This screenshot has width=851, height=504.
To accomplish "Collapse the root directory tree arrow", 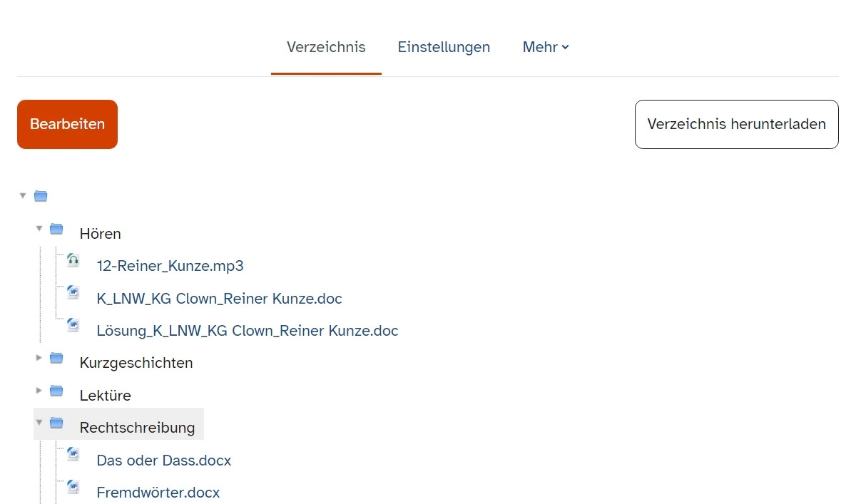I will tap(23, 195).
